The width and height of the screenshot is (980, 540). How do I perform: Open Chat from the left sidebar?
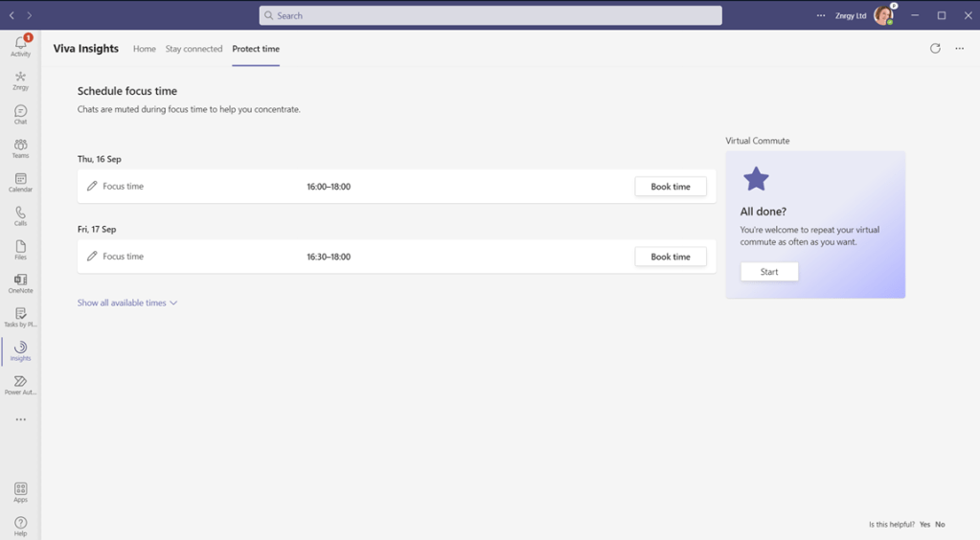[20, 114]
